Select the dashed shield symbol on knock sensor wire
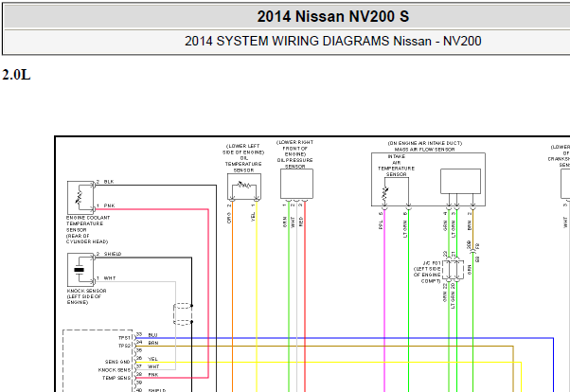This screenshot has width=570, height=392. pos(183,313)
